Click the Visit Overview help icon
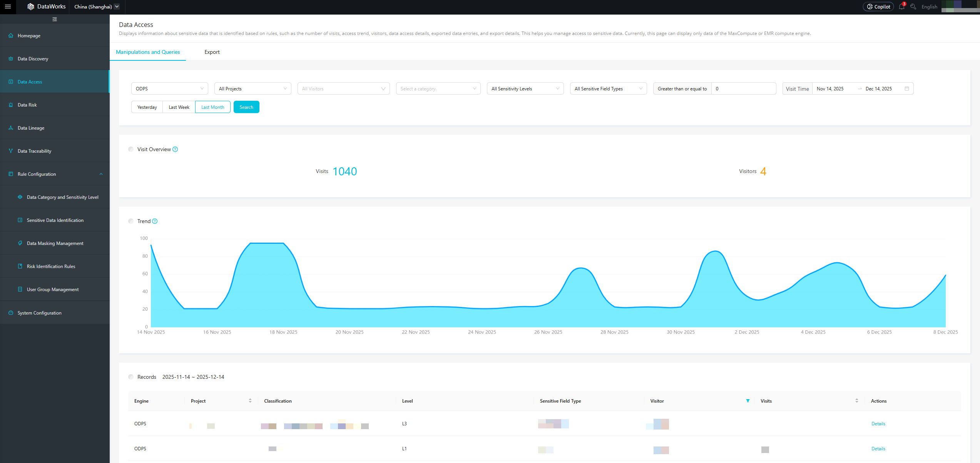980x463 pixels. (175, 149)
